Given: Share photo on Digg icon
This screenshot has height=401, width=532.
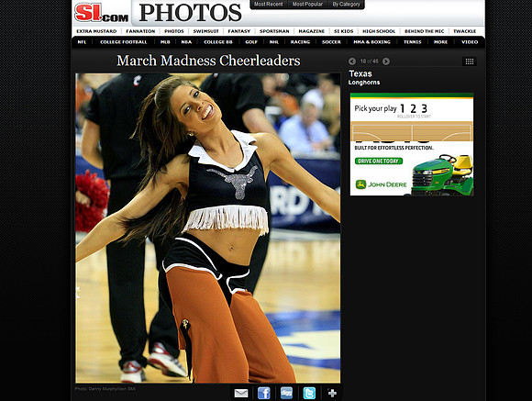Looking at the screenshot, I should [x=287, y=393].
